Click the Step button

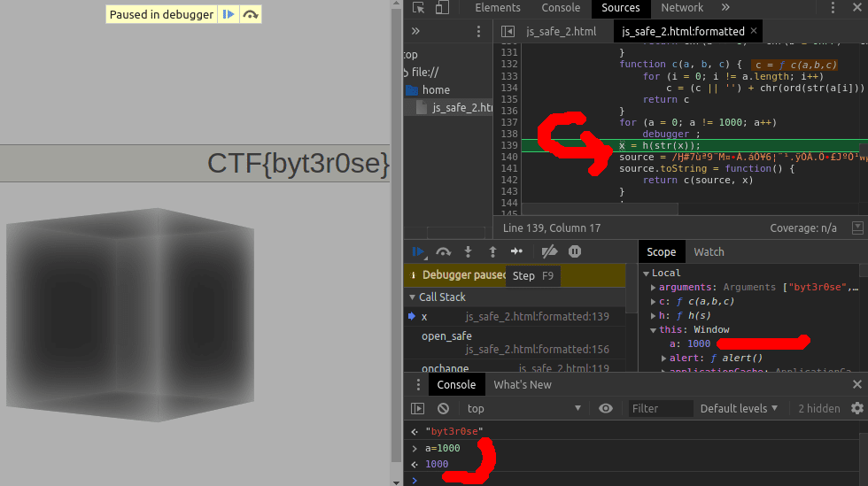point(517,252)
